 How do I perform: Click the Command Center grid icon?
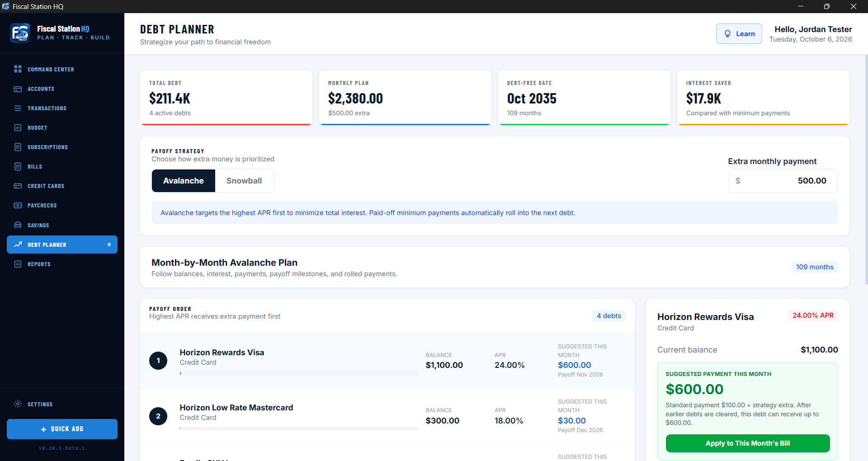point(18,69)
